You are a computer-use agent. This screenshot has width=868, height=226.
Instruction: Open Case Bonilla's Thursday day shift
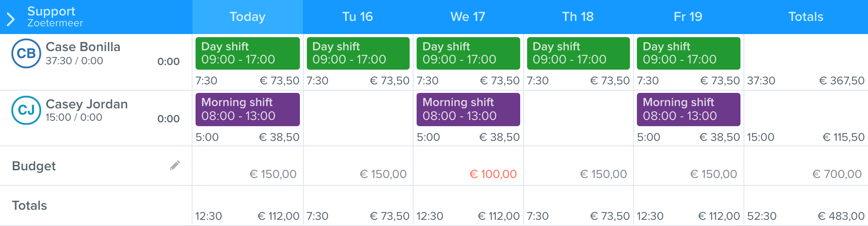point(579,53)
